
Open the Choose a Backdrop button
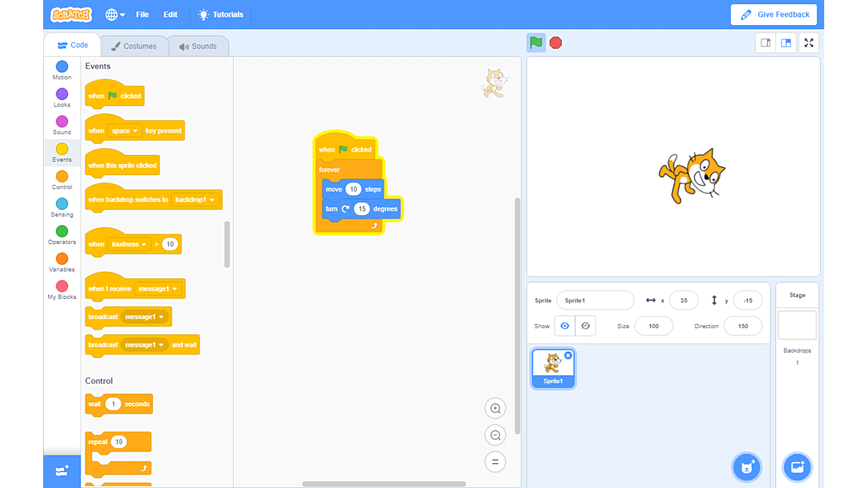tap(797, 467)
